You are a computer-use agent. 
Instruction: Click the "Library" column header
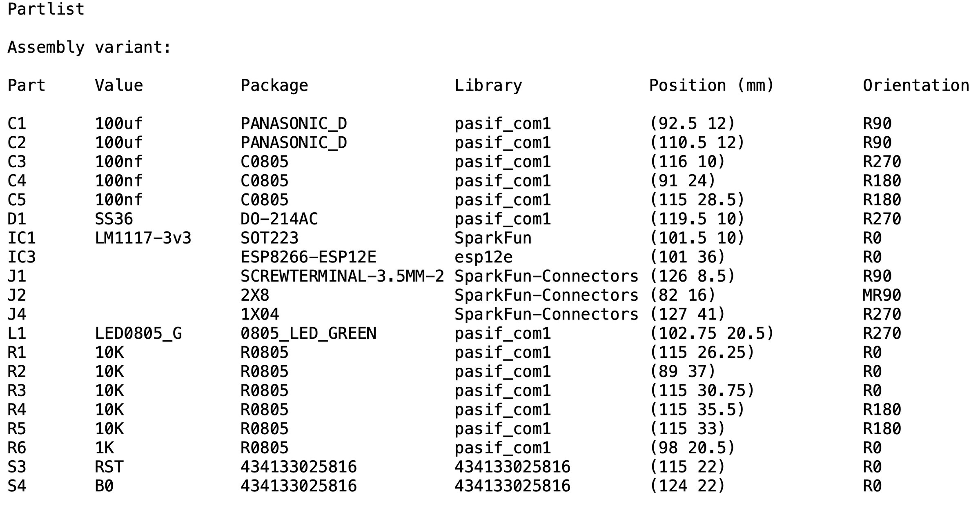click(488, 86)
